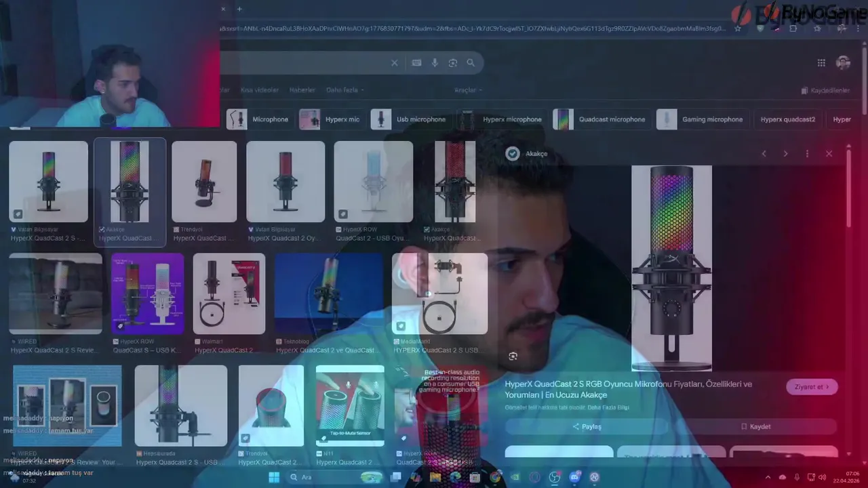Image resolution: width=868 pixels, height=488 pixels.
Task: Open the Google apps grid
Action: (821, 63)
